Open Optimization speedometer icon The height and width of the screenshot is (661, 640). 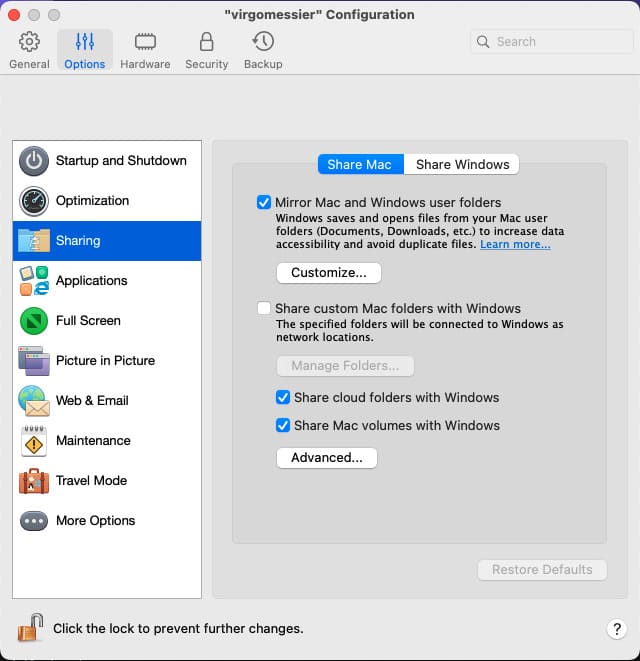coord(34,201)
